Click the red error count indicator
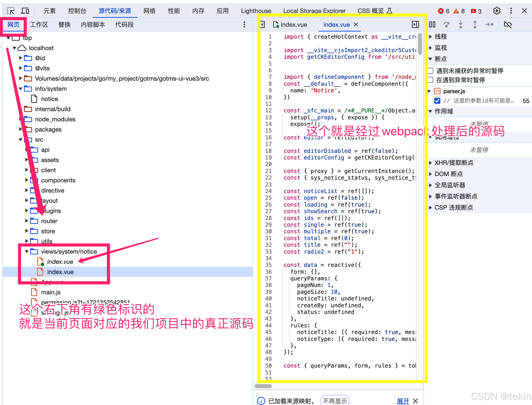The height and width of the screenshot is (405, 532). [444, 11]
